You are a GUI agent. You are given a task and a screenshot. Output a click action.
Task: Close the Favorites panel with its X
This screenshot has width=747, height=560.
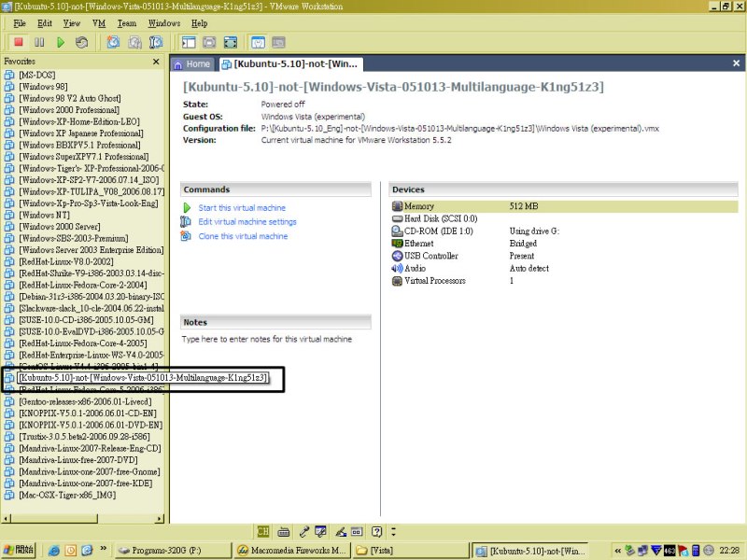(x=156, y=62)
